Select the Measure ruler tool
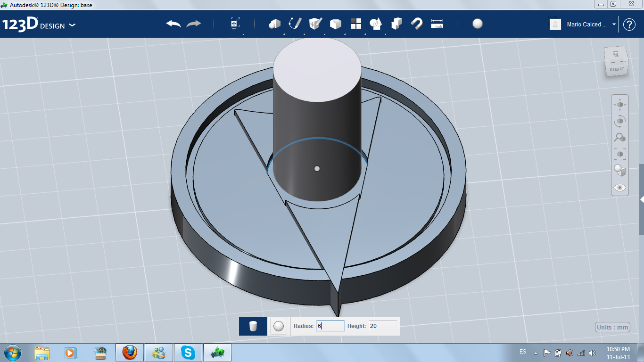Viewport: 644px width, 362px height. [x=437, y=24]
